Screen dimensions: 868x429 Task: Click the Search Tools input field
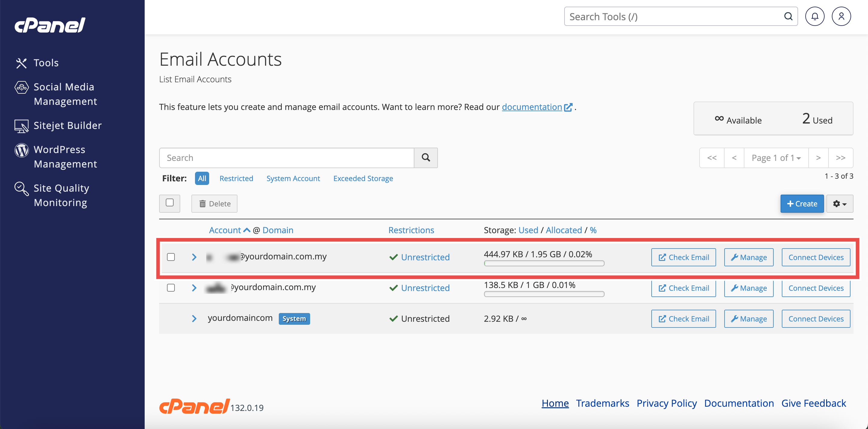click(x=674, y=17)
